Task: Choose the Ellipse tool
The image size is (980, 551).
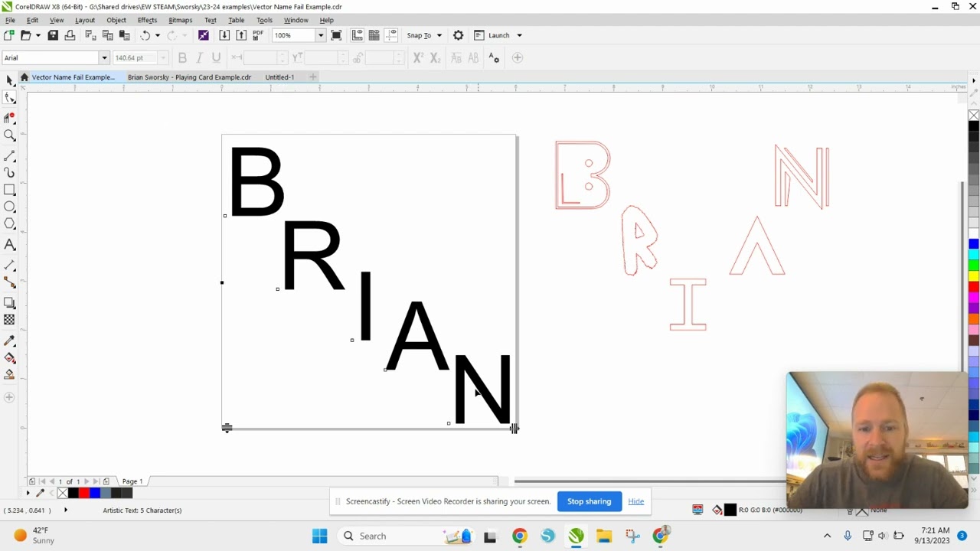Action: tap(9, 207)
